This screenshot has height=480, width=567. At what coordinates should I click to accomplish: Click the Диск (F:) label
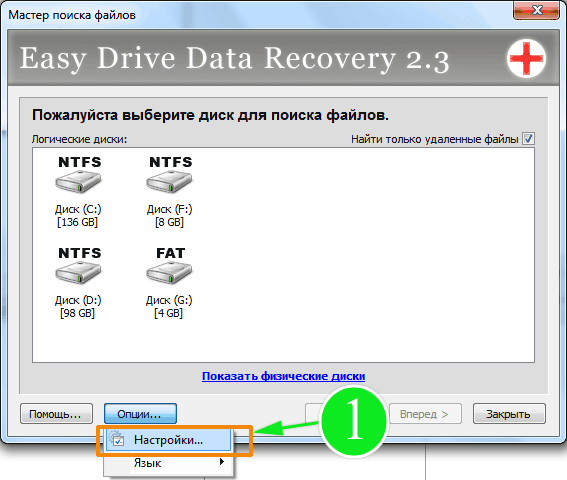(170, 209)
